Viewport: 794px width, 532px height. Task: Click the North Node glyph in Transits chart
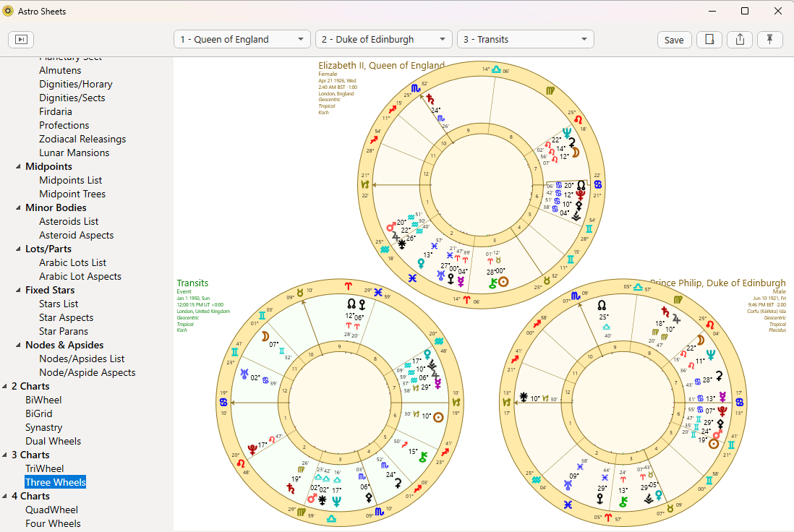point(351,304)
